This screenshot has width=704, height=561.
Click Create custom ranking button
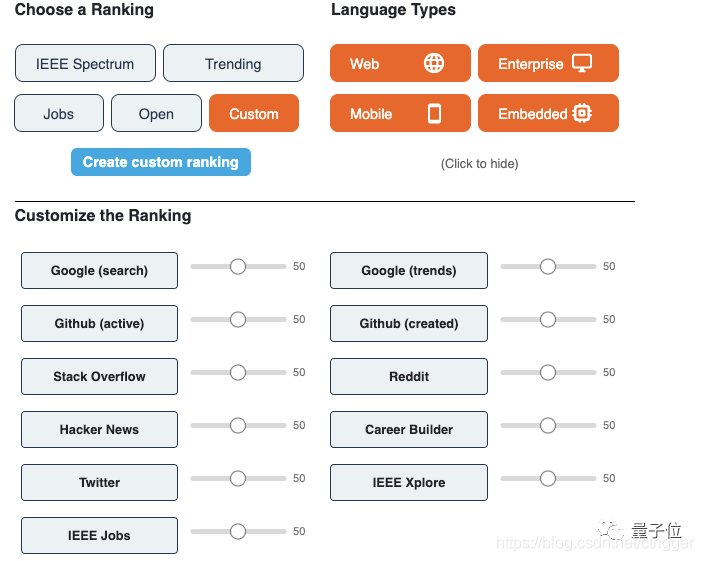[x=161, y=162]
